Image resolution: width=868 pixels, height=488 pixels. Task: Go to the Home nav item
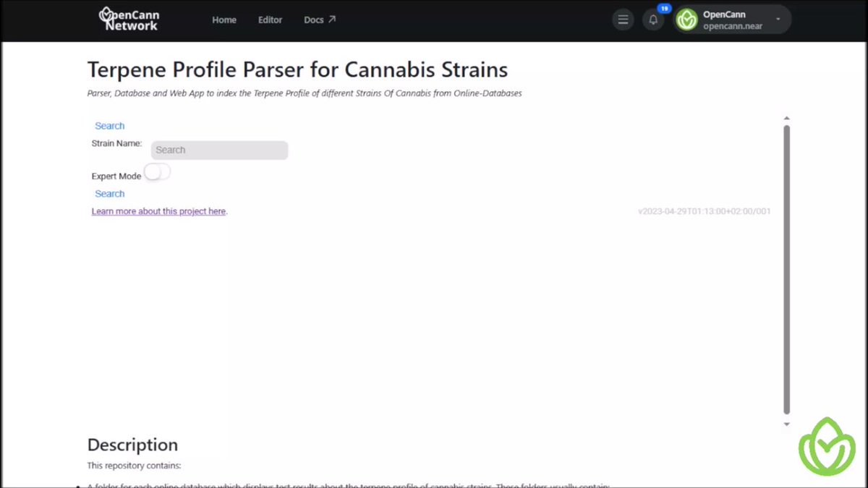pyautogui.click(x=224, y=20)
